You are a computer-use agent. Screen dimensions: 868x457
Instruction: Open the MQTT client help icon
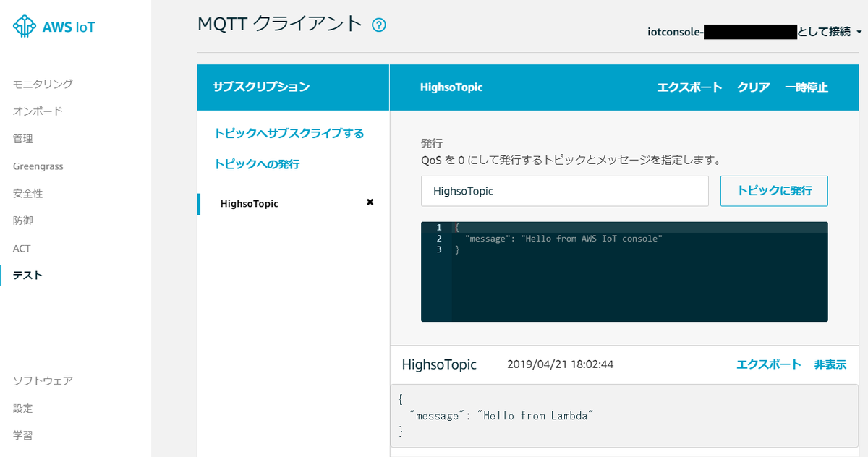(379, 25)
